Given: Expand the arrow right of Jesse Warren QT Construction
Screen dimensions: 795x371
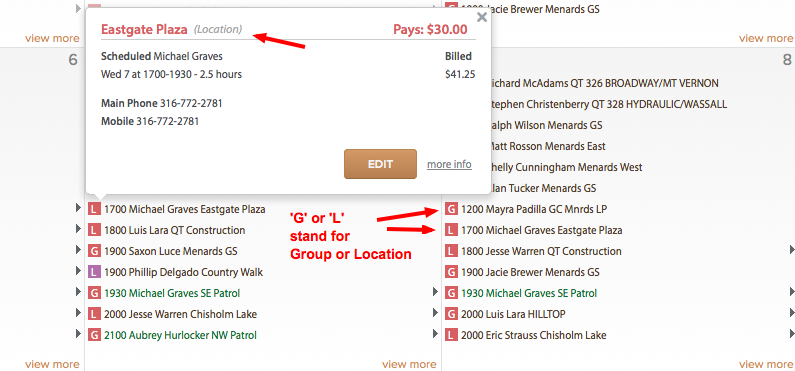Looking at the screenshot, I should click(x=791, y=249).
